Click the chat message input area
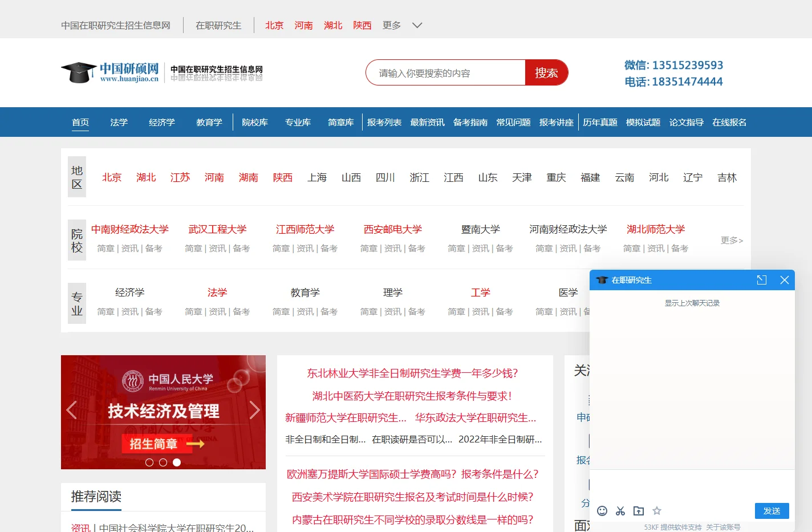 [x=692, y=485]
